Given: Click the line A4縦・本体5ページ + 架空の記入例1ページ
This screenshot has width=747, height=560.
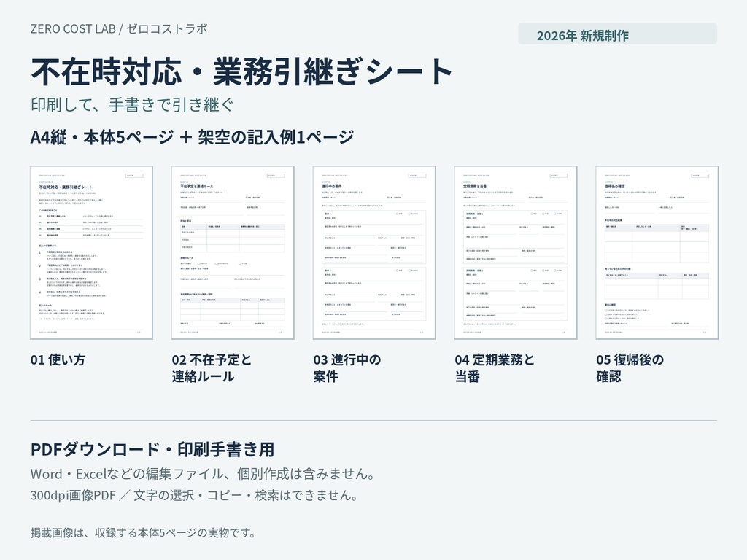Looking at the screenshot, I should tap(192, 137).
